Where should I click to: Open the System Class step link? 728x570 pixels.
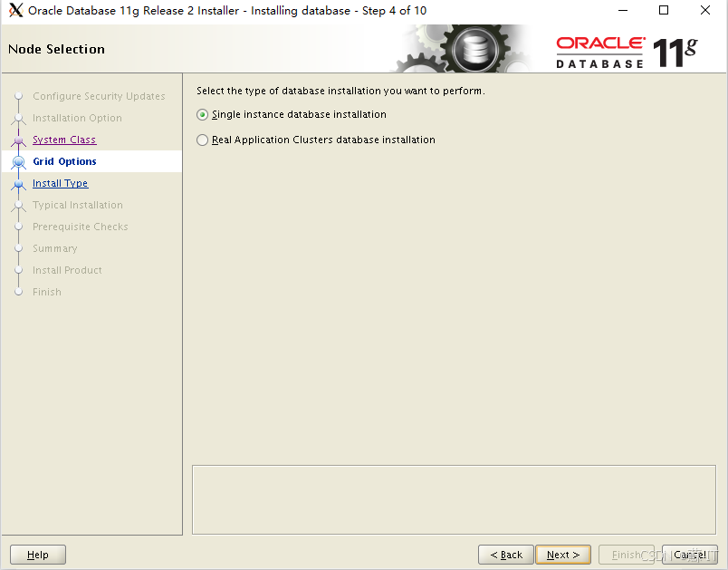(x=63, y=140)
